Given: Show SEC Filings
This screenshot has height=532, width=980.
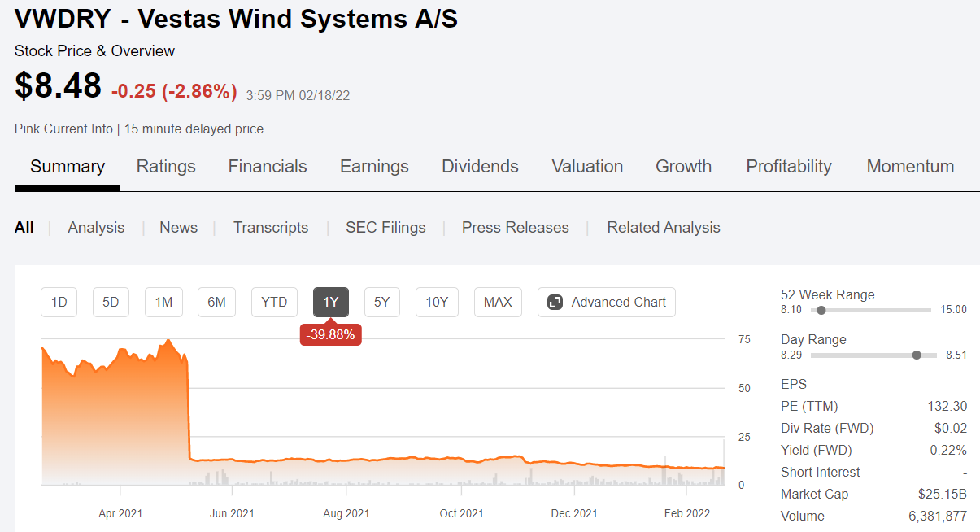Looking at the screenshot, I should click(x=385, y=228).
